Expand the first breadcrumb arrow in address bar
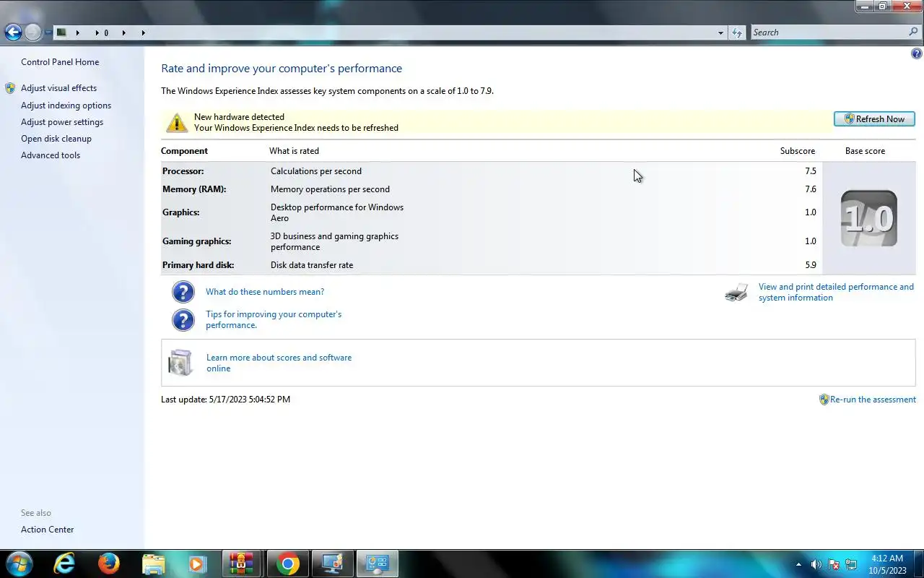Screen dimensions: 924x578 click(78, 33)
